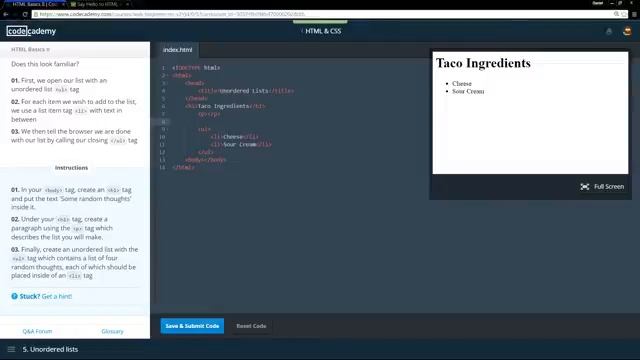Screen dimensions: 640x360
Task: Click the DOCTYPE html code on line 1
Action: (196, 68)
